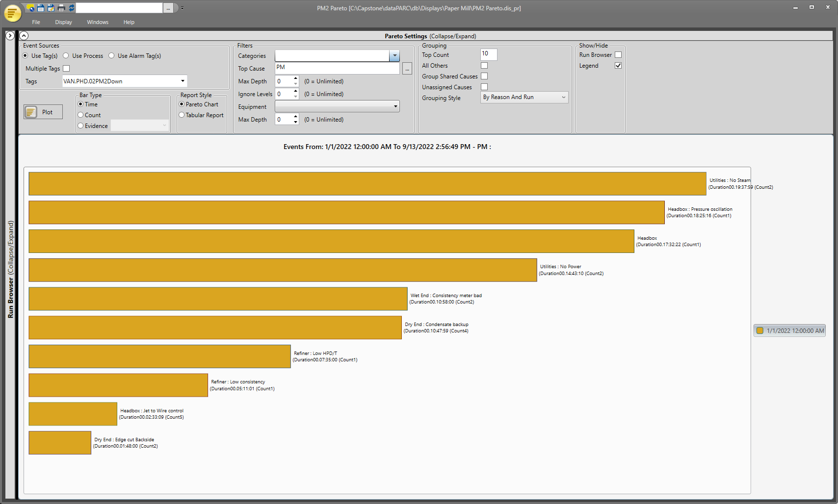The width and height of the screenshot is (838, 504).
Task: Expand the Run Browser side panel arrow
Action: (x=10, y=36)
